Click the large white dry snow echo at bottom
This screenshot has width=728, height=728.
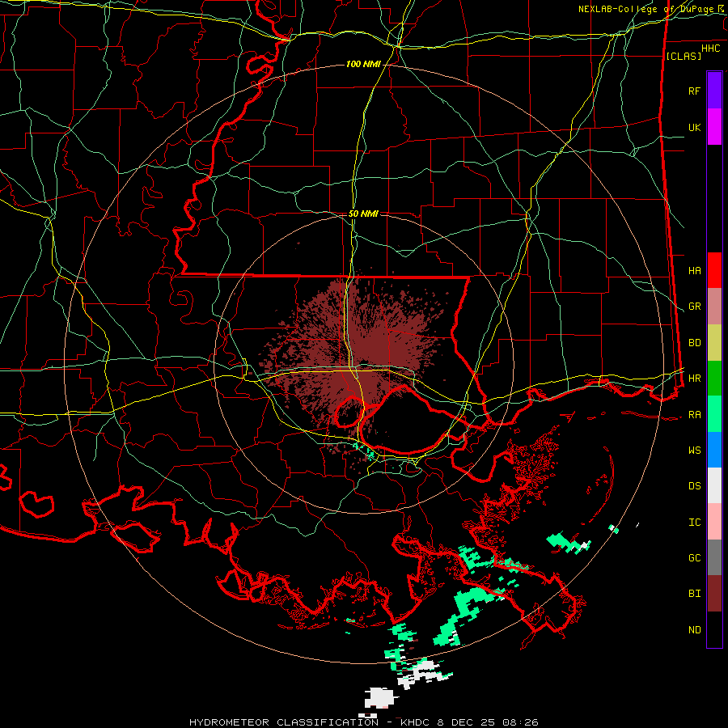tap(380, 698)
